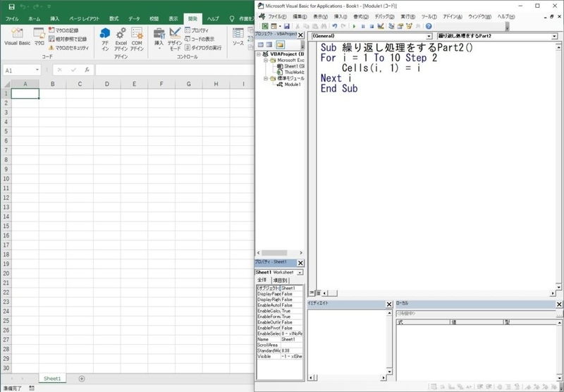Close the project explorer pane
Viewport: 564px width, 392px height.
[301, 35]
